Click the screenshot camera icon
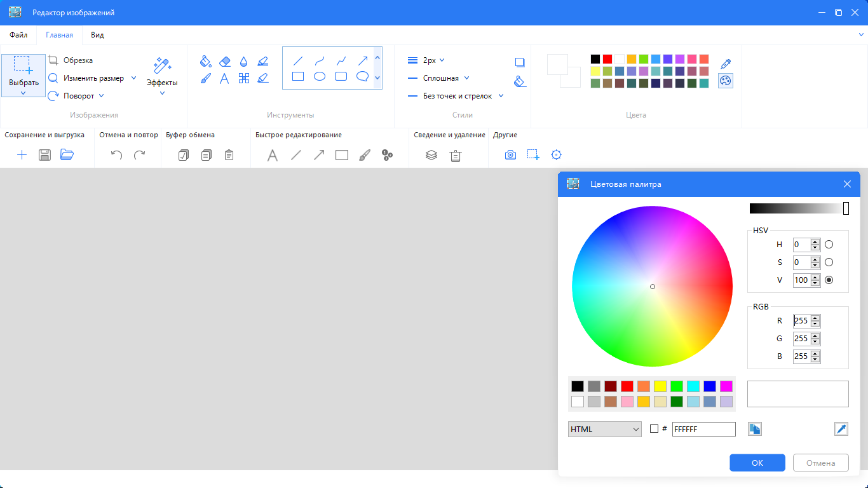This screenshot has width=868, height=488. pos(510,155)
